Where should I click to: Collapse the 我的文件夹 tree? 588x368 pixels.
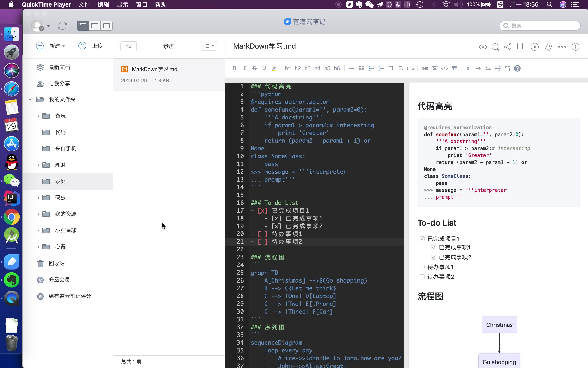tap(30, 100)
